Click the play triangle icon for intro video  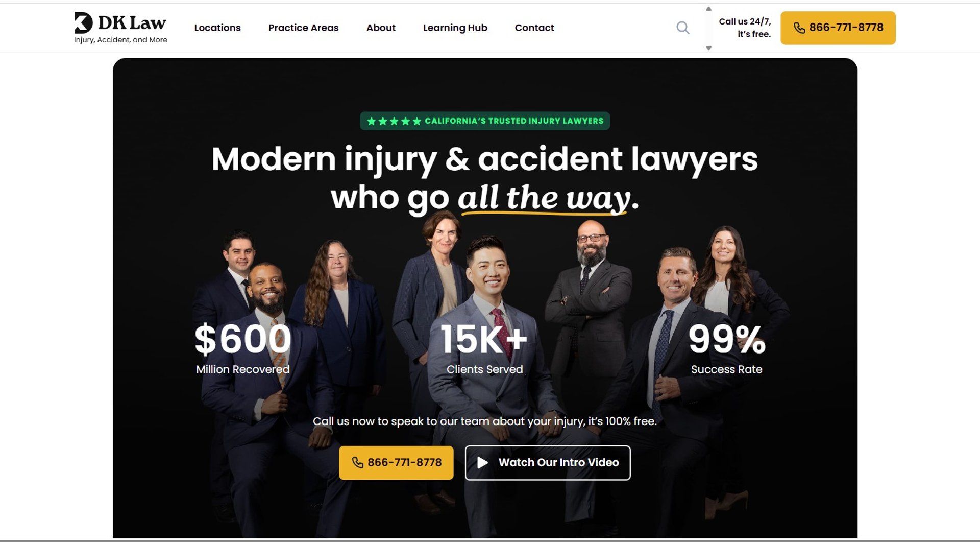click(x=482, y=463)
